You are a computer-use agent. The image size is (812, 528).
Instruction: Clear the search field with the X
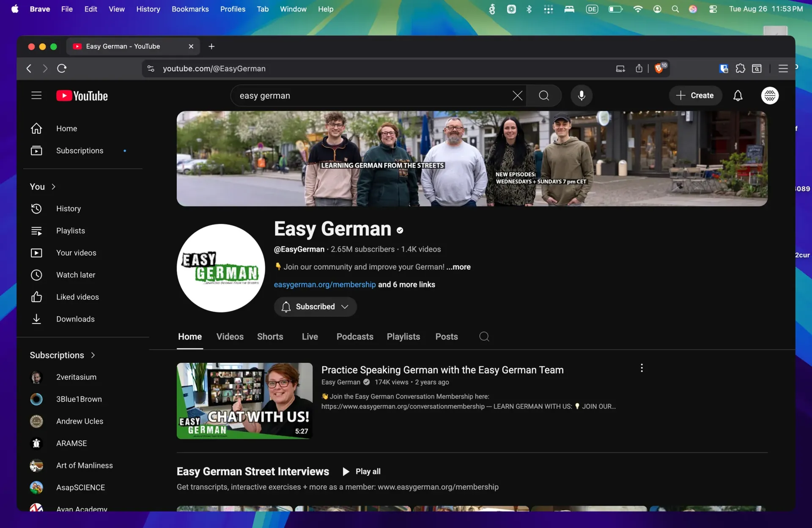[x=517, y=96]
